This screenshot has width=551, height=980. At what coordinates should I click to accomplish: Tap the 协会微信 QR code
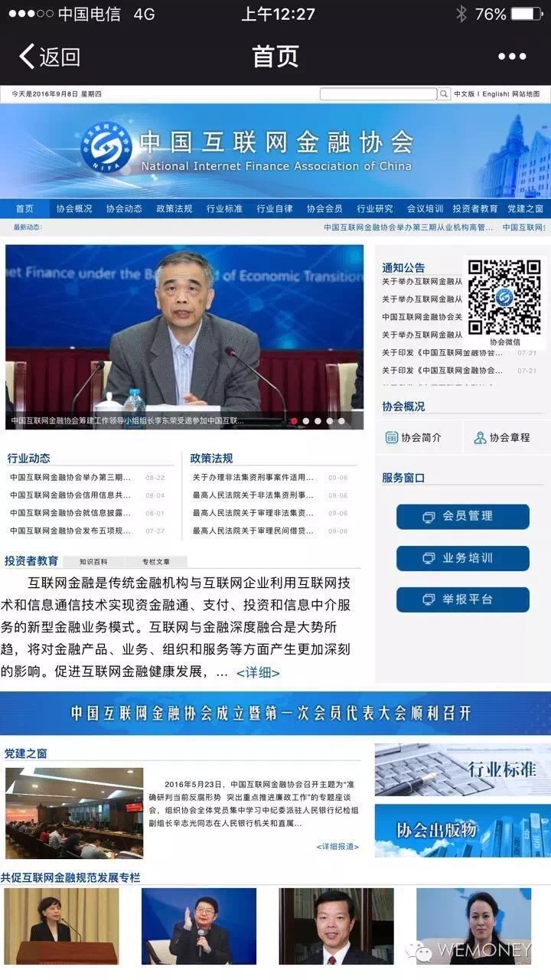504,298
